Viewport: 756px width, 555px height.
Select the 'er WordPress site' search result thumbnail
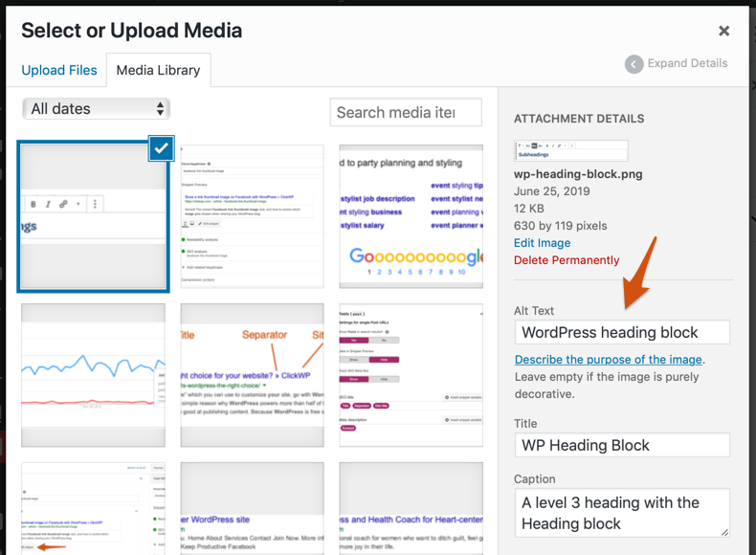click(x=253, y=509)
